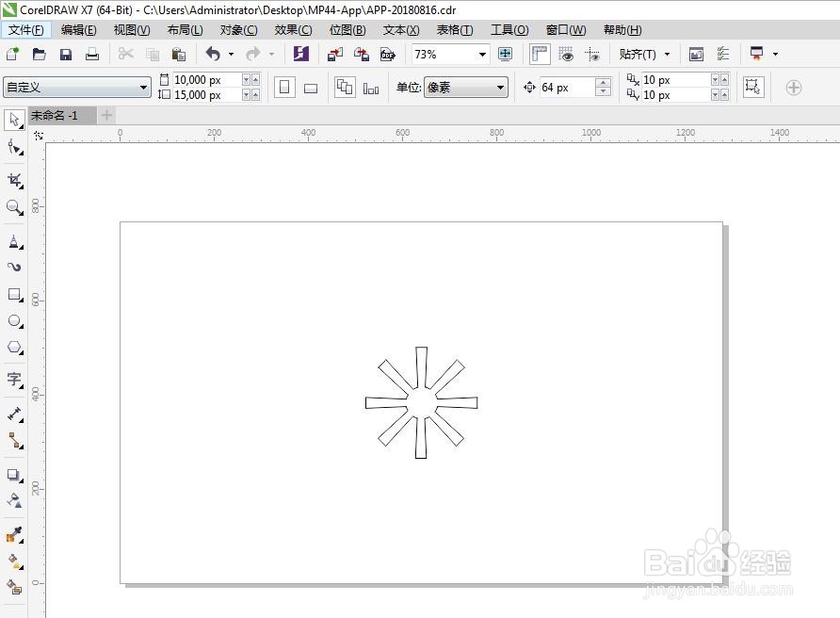Select the Freehand drawing tool
This screenshot has height=618, width=840.
14,242
